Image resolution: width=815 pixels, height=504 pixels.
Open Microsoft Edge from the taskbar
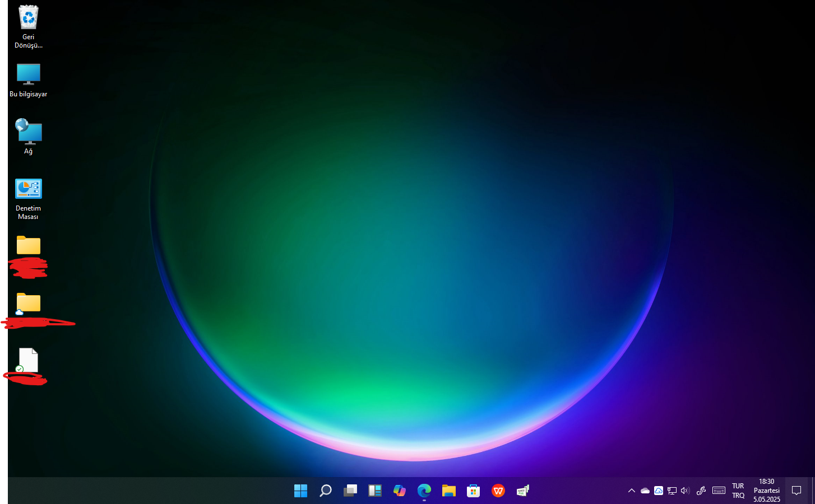(424, 491)
